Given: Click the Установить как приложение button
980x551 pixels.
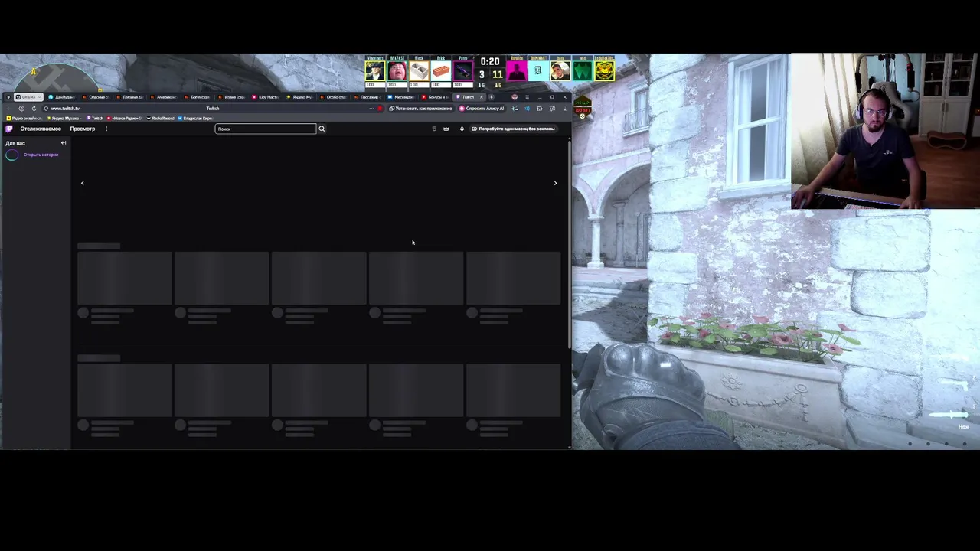Looking at the screenshot, I should (x=420, y=109).
